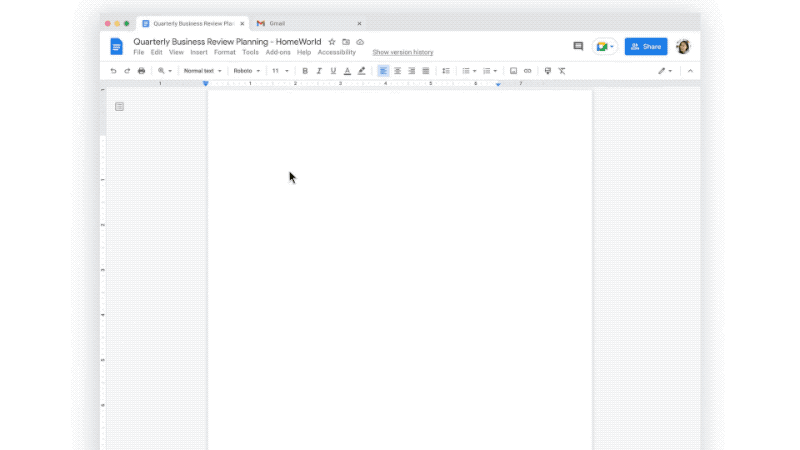Viewport: 800px width, 450px height.
Task: Toggle italic formatting
Action: coord(319,71)
